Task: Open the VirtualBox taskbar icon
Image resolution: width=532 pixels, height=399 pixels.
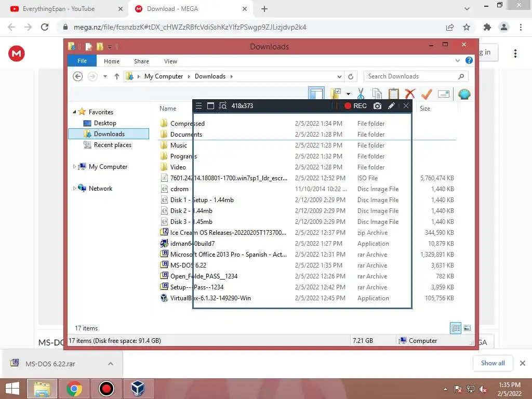Action: pyautogui.click(x=138, y=389)
